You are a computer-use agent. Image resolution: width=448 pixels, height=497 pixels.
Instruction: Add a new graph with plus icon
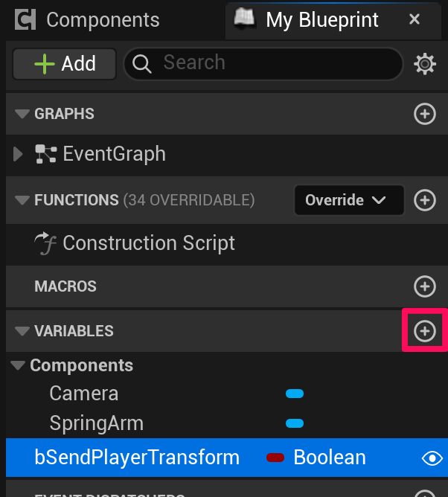point(424,114)
